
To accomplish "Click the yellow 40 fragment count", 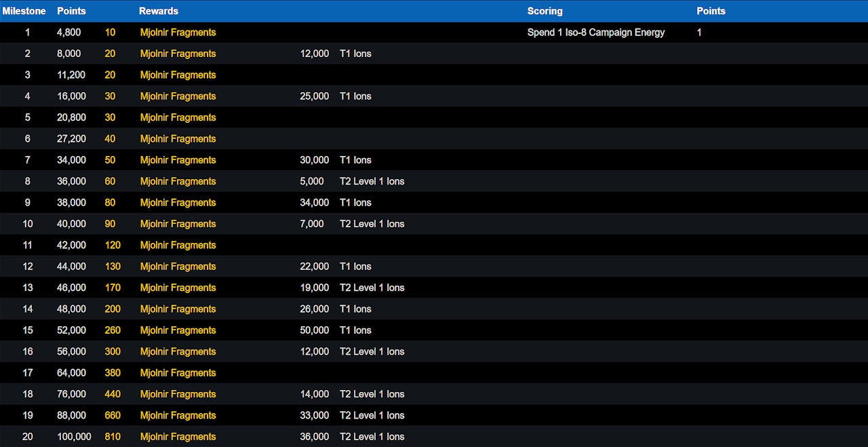I will point(110,138).
